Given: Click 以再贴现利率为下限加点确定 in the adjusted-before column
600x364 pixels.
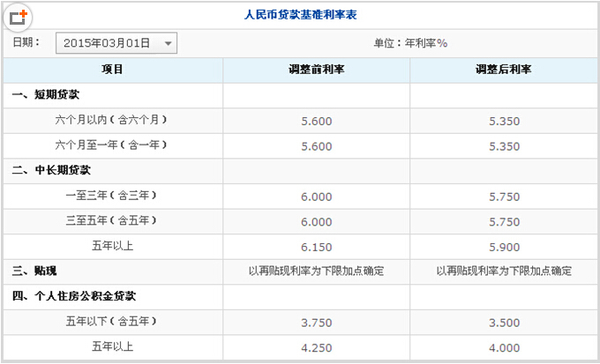Looking at the screenshot, I should tap(317, 271).
